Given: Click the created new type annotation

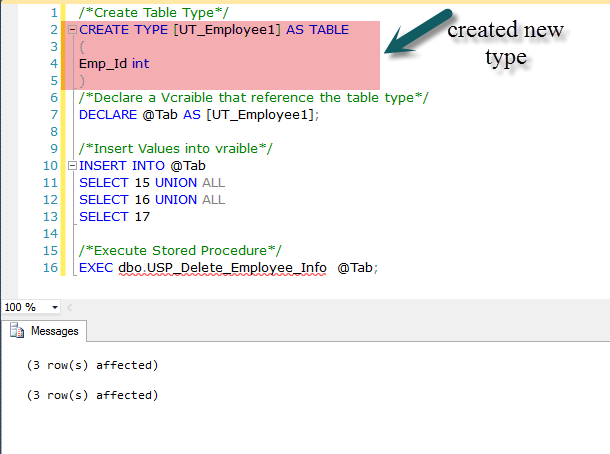Looking at the screenshot, I should click(505, 43).
